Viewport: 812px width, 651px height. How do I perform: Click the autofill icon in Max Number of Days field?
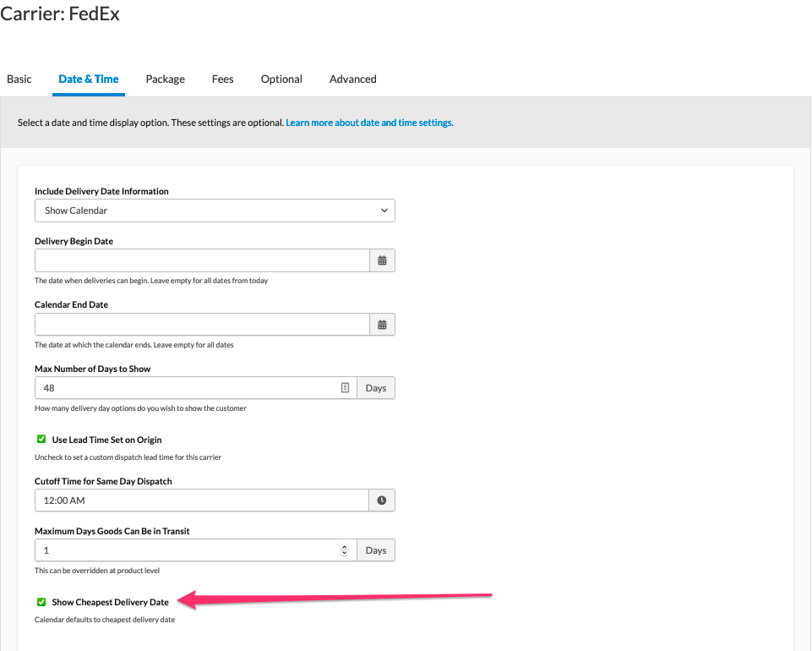tap(345, 388)
